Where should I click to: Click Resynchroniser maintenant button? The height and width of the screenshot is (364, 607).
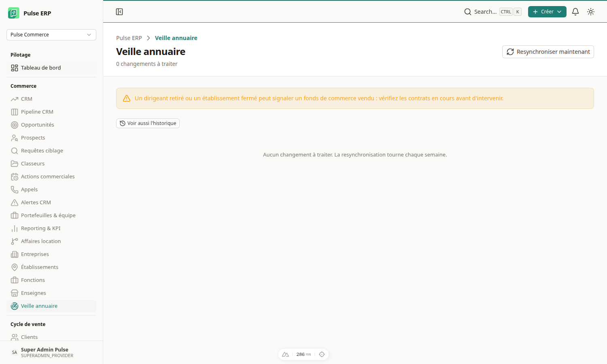tap(548, 52)
